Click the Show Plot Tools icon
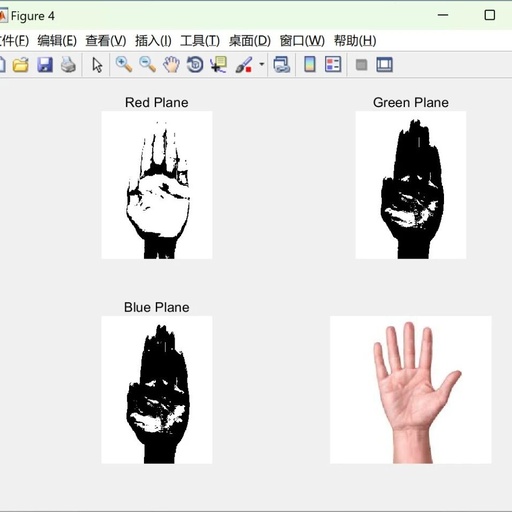This screenshot has height=512, width=512. pos(384,65)
